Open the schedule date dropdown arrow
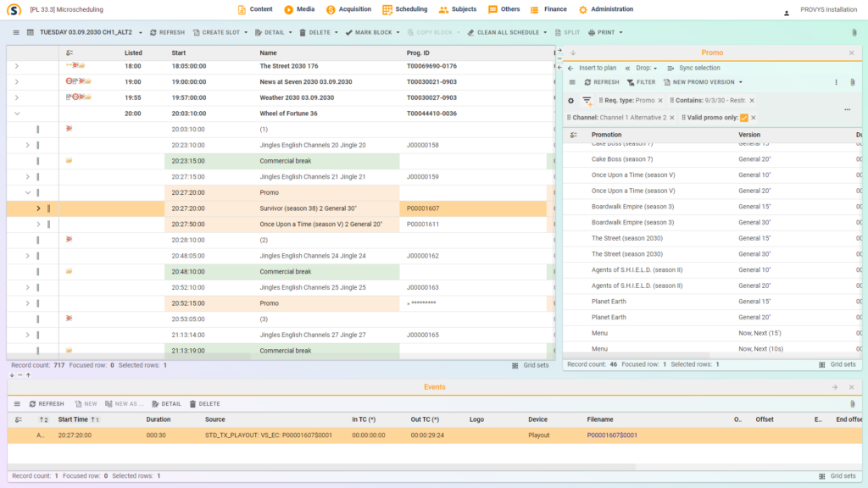 pos(140,33)
